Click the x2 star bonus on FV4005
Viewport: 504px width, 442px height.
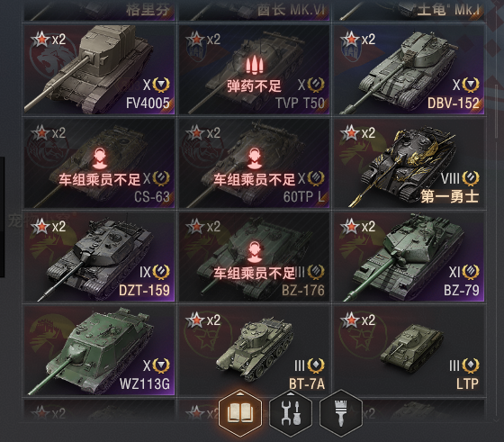[x=49, y=40]
